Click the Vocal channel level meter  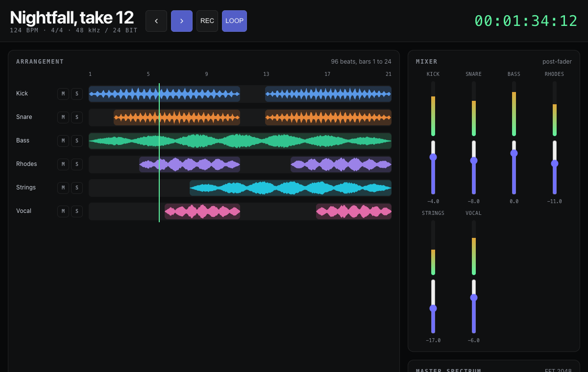point(474,248)
